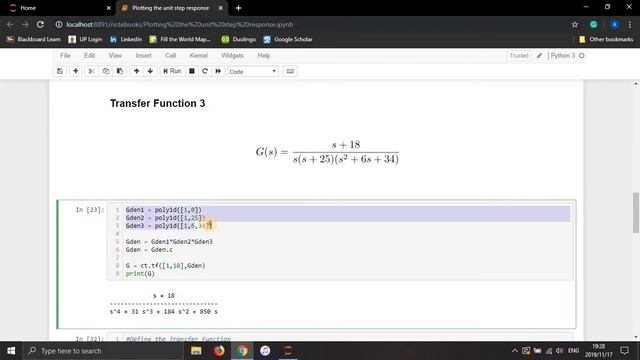The width and height of the screenshot is (640, 360).
Task: Click the localhost address bar URL
Action: (180, 24)
